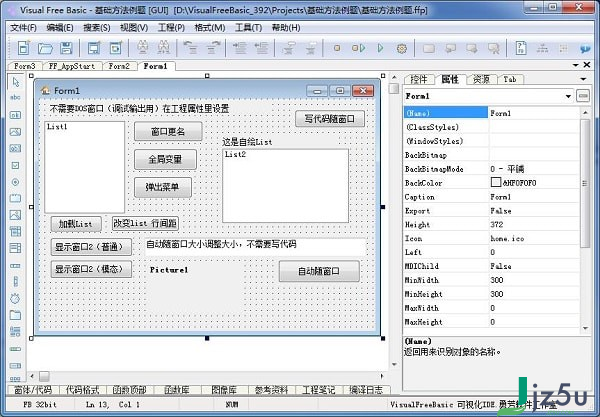Open the 函数库 bottom tab
This screenshot has height=417, width=600.
point(177,390)
